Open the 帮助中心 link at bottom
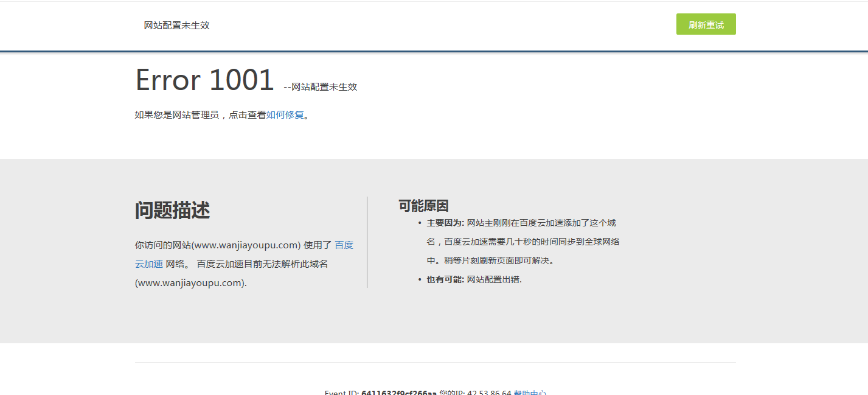The width and height of the screenshot is (868, 395). (x=529, y=392)
